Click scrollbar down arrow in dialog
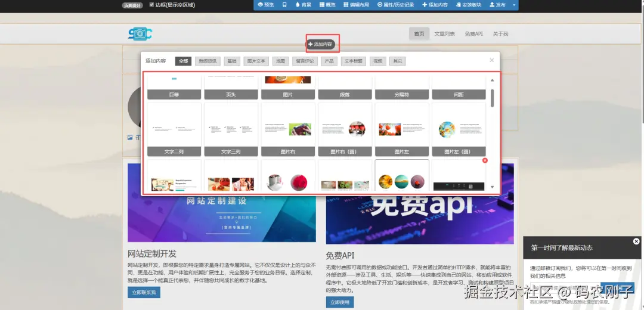 click(x=493, y=187)
